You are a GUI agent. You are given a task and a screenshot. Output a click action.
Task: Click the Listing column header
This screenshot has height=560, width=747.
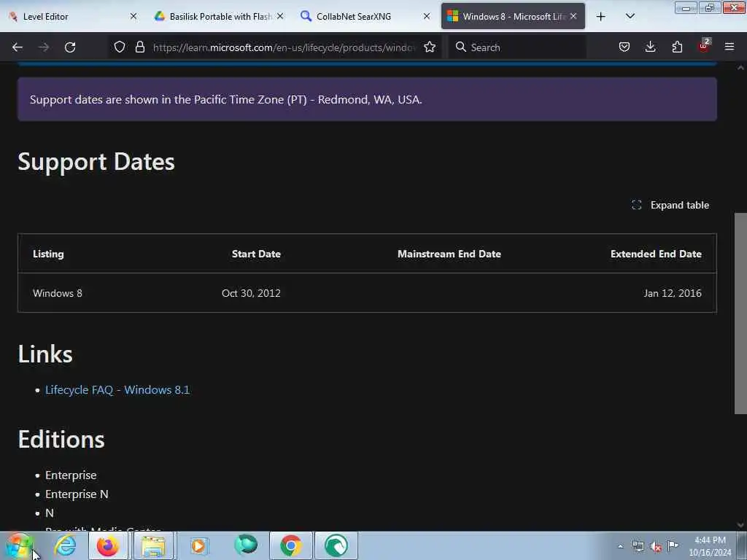(48, 254)
